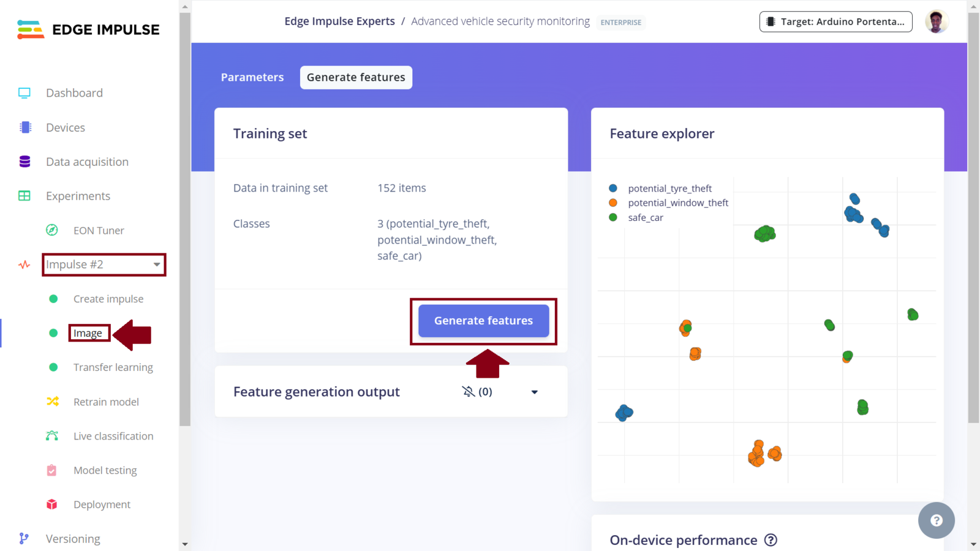Click the Model testing clipboard icon
This screenshot has width=980, height=551.
coord(51,470)
